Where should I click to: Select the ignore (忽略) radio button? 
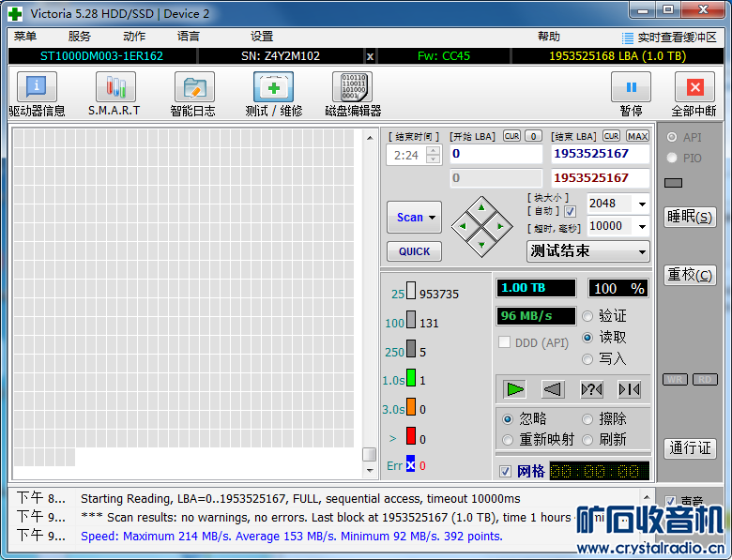click(508, 419)
